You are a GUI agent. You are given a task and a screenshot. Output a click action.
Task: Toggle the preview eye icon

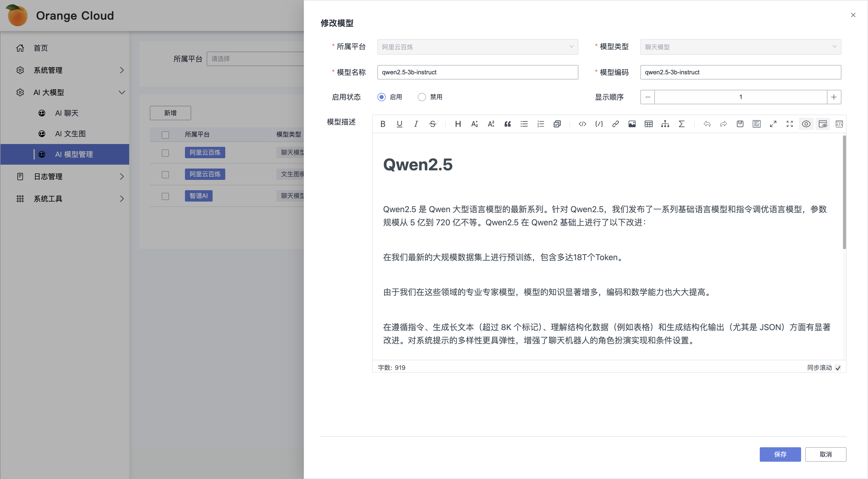806,124
